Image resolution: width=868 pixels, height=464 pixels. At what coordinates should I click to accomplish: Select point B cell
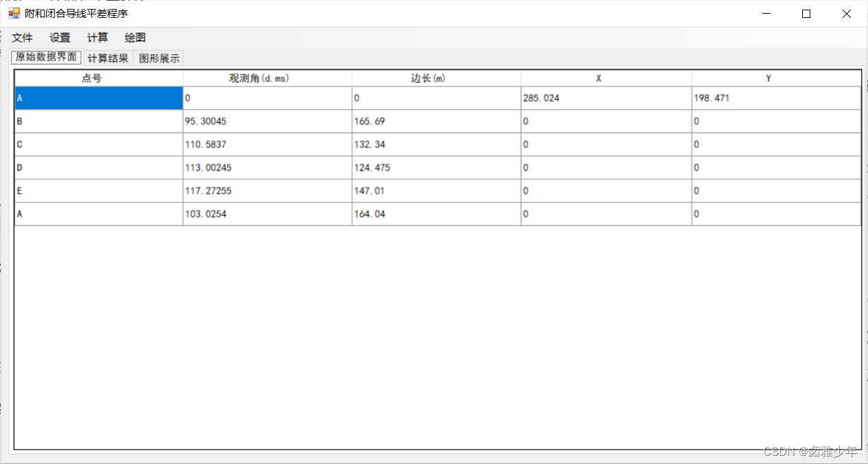pos(99,121)
